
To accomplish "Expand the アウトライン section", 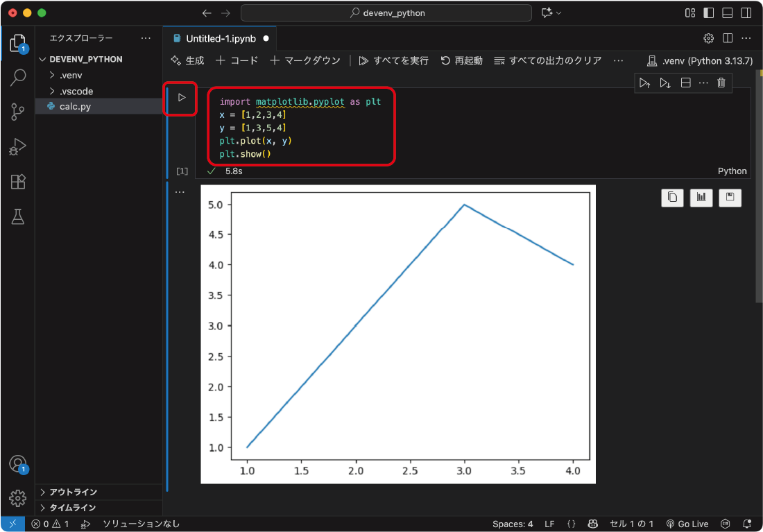I will click(69, 491).
